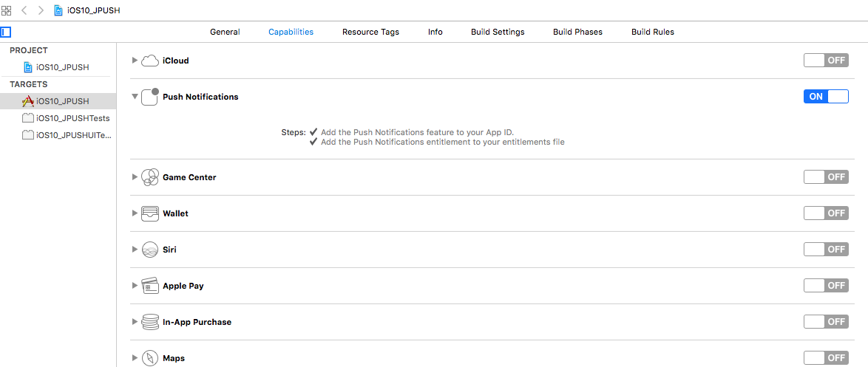Expand the Apple Pay disclosure triangle
Image resolution: width=868 pixels, height=367 pixels.
tap(135, 286)
